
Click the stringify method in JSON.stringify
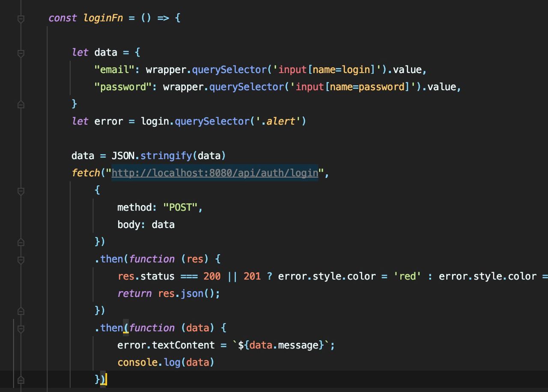pos(166,156)
